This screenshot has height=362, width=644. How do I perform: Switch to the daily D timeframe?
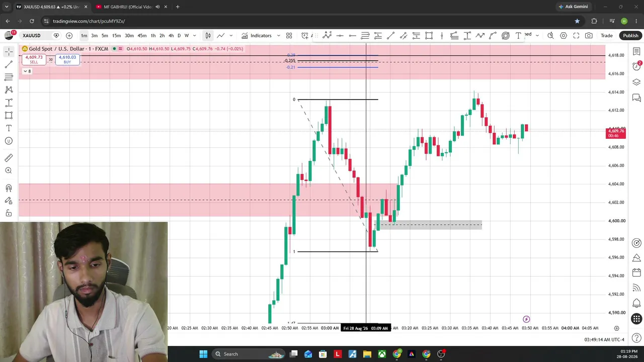coord(179,36)
